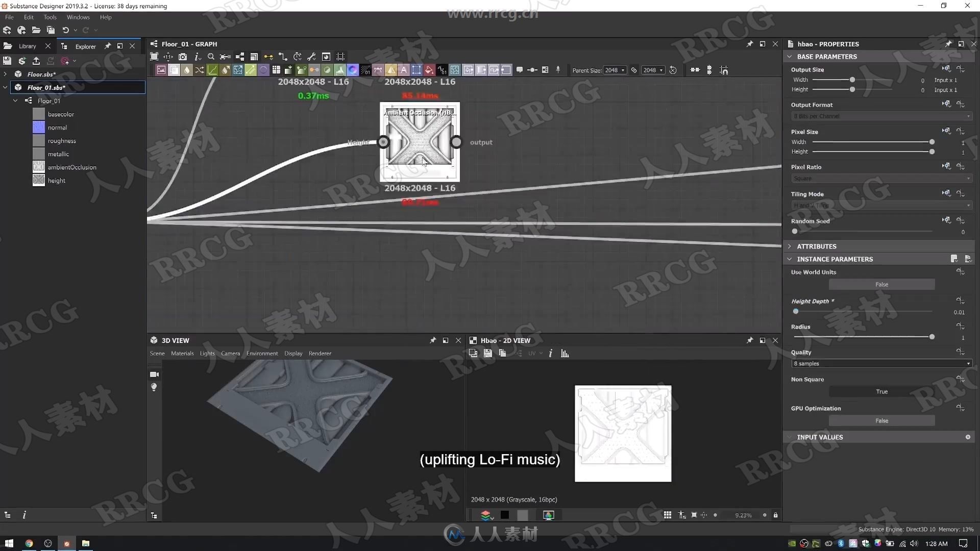Open the Materials menu in 3D view
Viewport: 980px width, 551px height.
pyautogui.click(x=182, y=354)
